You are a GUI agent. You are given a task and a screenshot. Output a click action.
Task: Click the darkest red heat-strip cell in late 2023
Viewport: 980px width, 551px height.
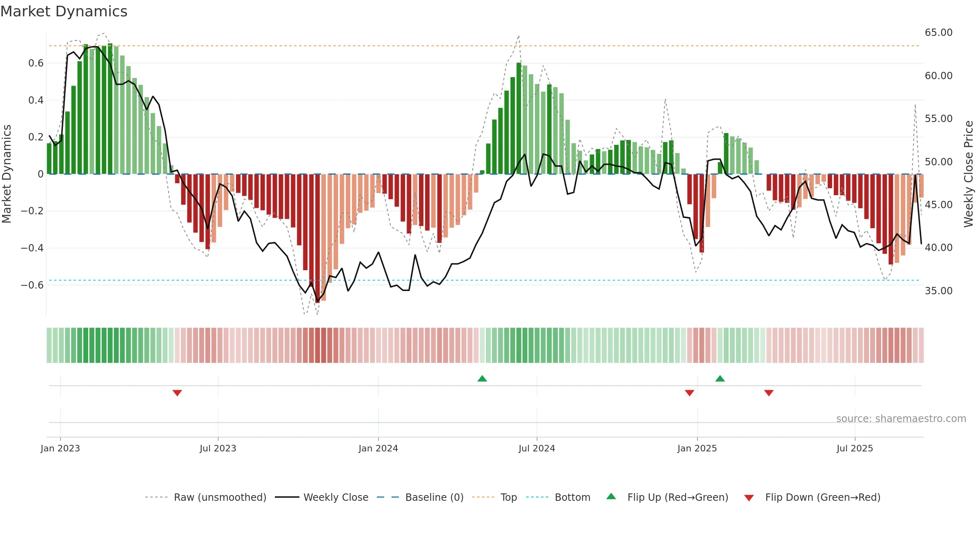click(x=318, y=345)
